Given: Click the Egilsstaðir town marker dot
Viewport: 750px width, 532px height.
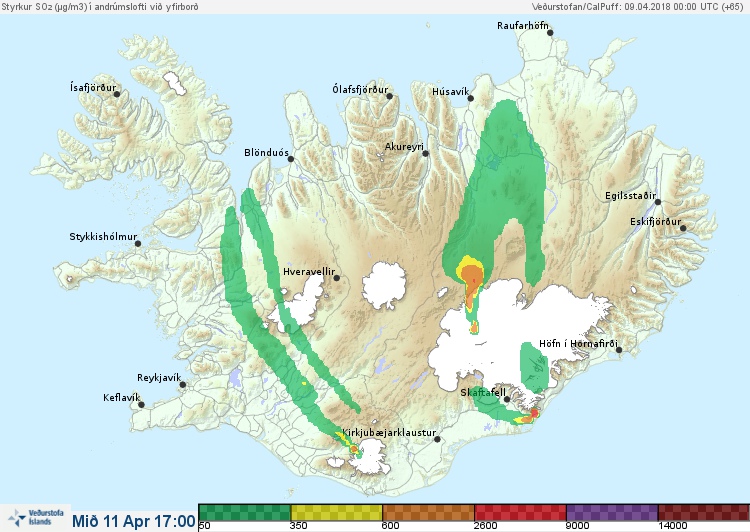Looking at the screenshot, I should (x=658, y=202).
